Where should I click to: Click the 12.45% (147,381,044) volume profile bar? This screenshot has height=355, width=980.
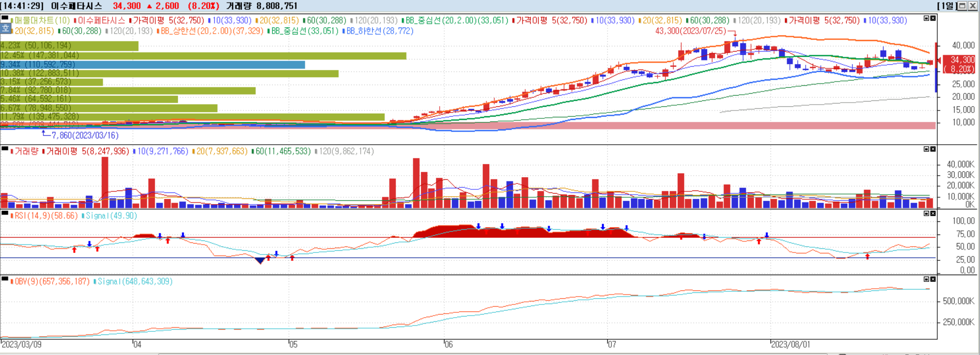click(x=203, y=55)
